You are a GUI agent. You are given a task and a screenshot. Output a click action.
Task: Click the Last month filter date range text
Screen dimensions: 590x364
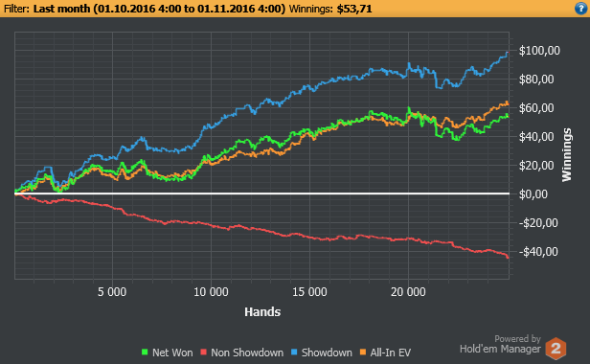tap(160, 9)
